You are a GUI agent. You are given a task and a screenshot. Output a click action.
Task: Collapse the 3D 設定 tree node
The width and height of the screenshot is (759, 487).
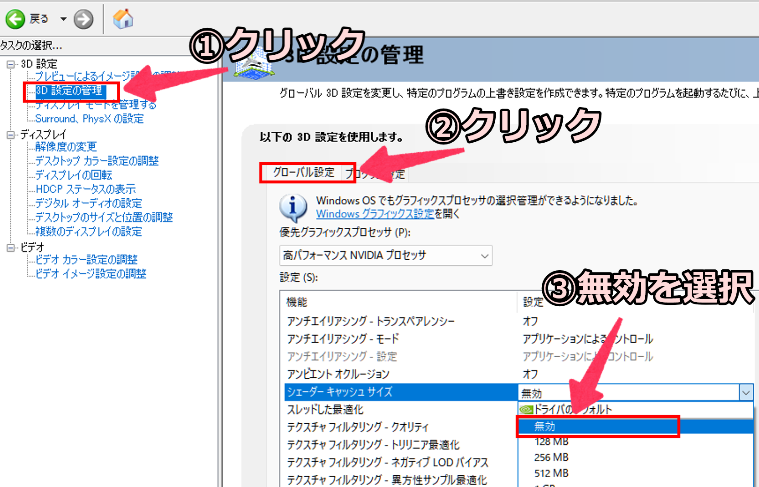[11, 64]
